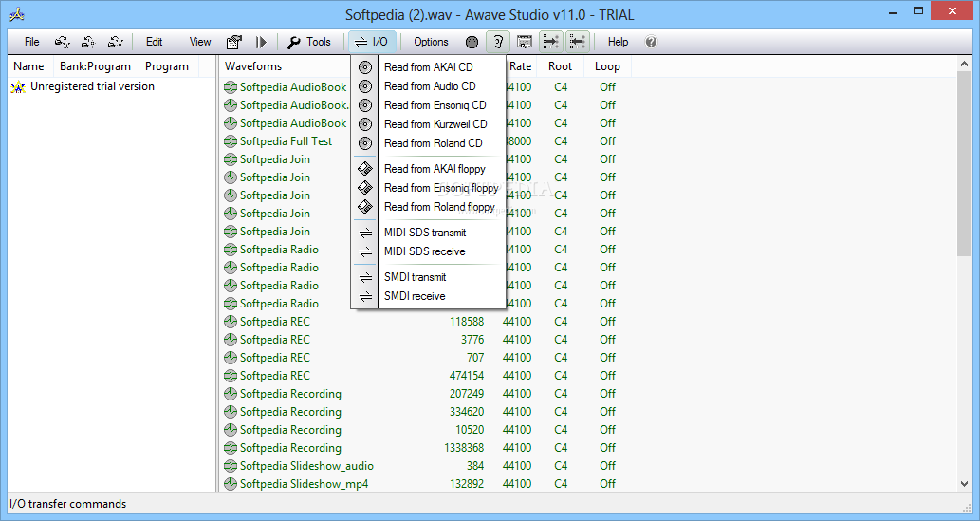Click the Bank:Program column header
The image size is (980, 521).
pyautogui.click(x=95, y=66)
